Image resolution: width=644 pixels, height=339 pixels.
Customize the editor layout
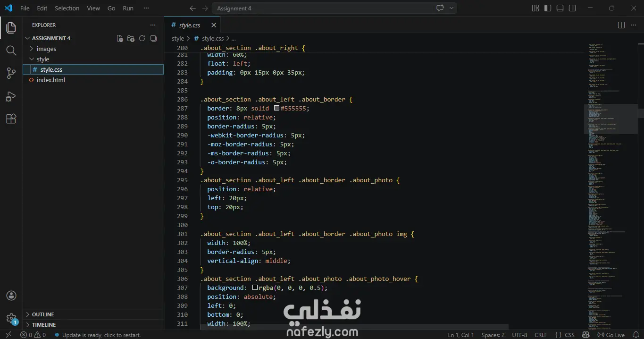coord(535,8)
